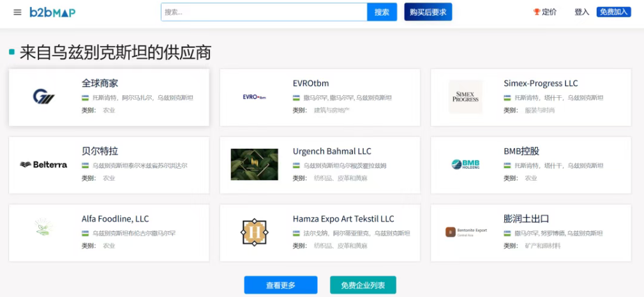The height and width of the screenshot is (297, 644).
Task: Click the 购买后要求 button
Action: 428,12
